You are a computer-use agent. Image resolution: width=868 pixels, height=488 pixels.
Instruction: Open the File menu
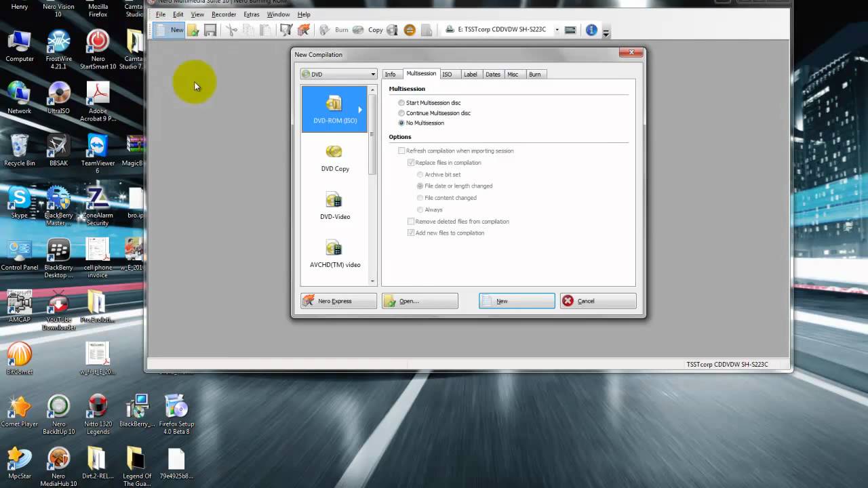[161, 14]
